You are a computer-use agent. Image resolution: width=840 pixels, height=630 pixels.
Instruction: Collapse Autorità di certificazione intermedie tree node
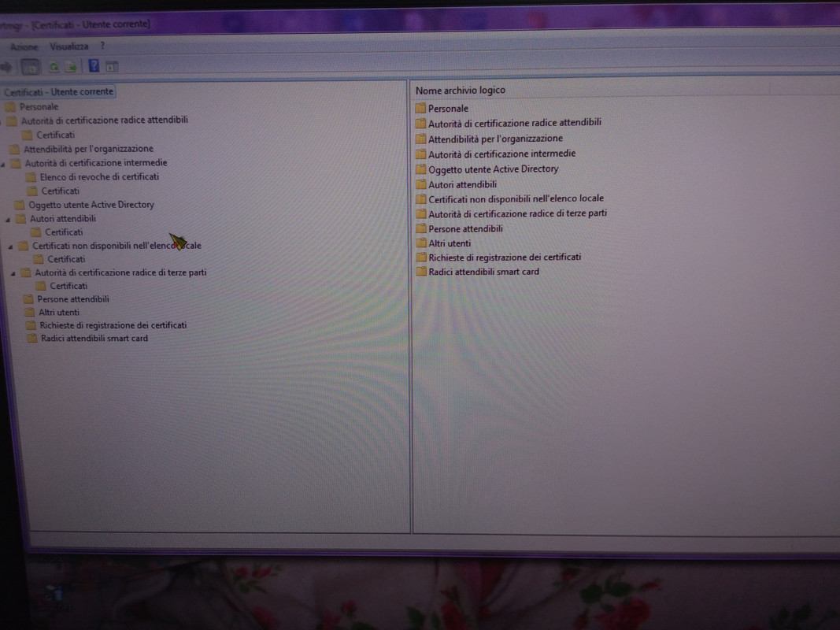pyautogui.click(x=3, y=165)
